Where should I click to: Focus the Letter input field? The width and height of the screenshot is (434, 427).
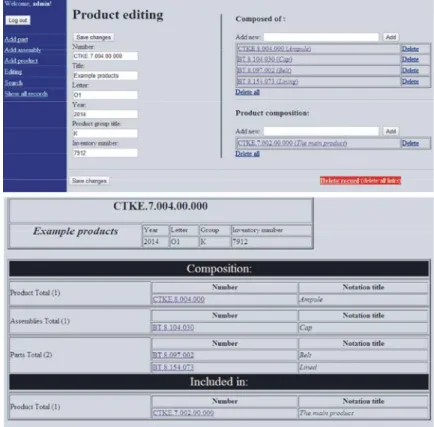[105, 95]
